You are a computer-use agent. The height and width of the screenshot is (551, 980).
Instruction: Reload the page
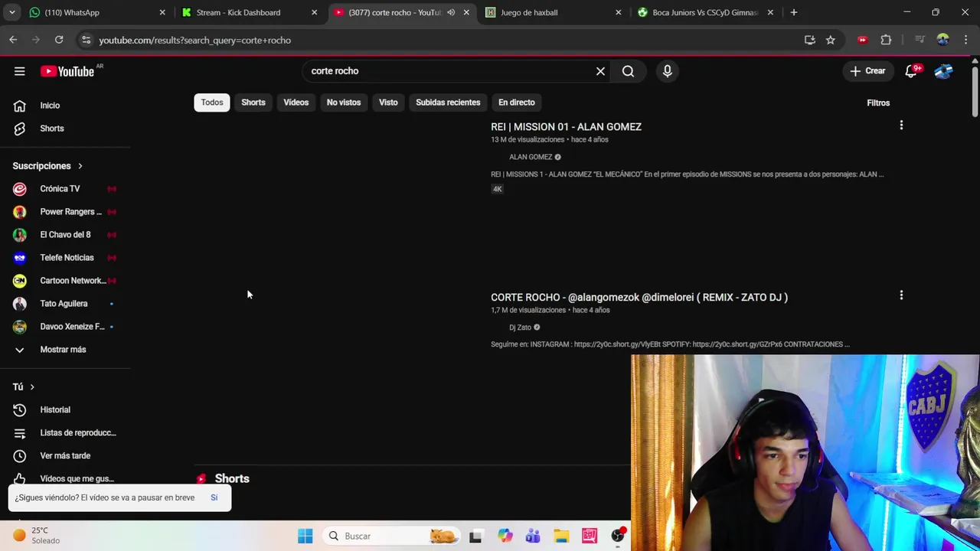pos(59,40)
